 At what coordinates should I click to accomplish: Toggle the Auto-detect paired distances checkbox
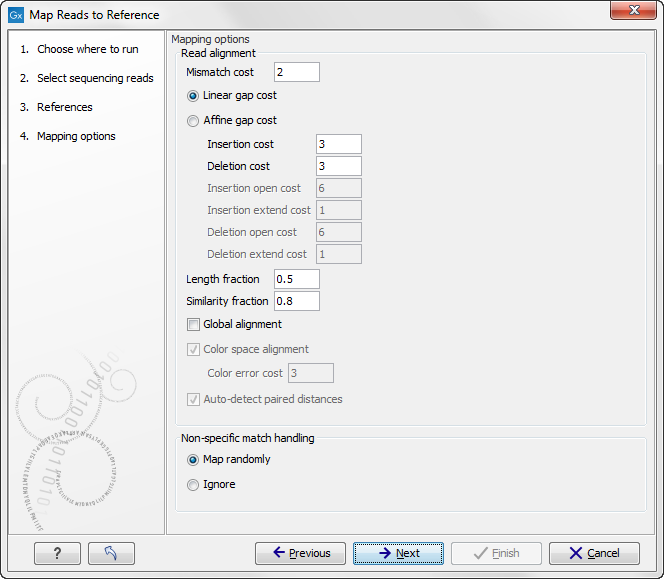click(193, 400)
